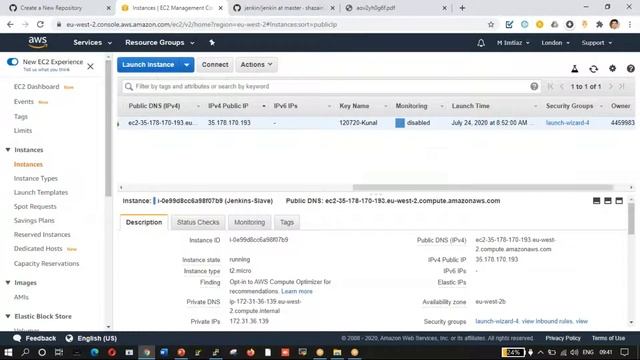Open the browser extensions puzzle icon
The image size is (640, 360).
point(599,24)
